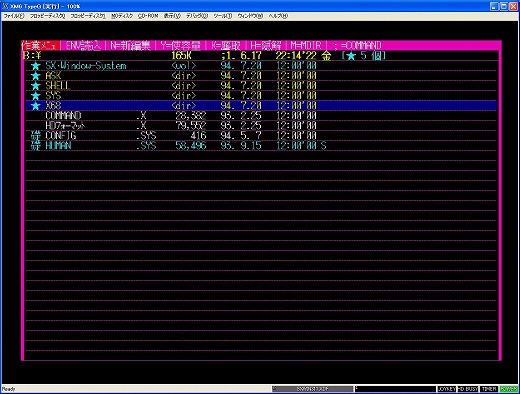Click the star icon beside SHELL directory

tap(35, 86)
